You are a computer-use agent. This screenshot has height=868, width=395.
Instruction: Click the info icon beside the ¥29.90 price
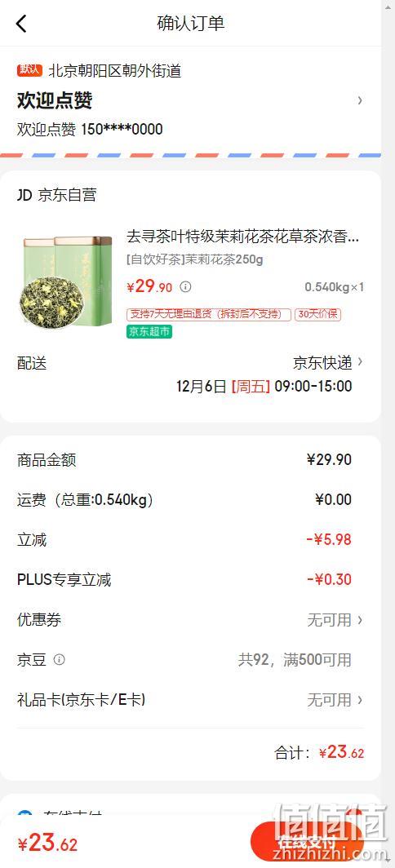point(186,287)
